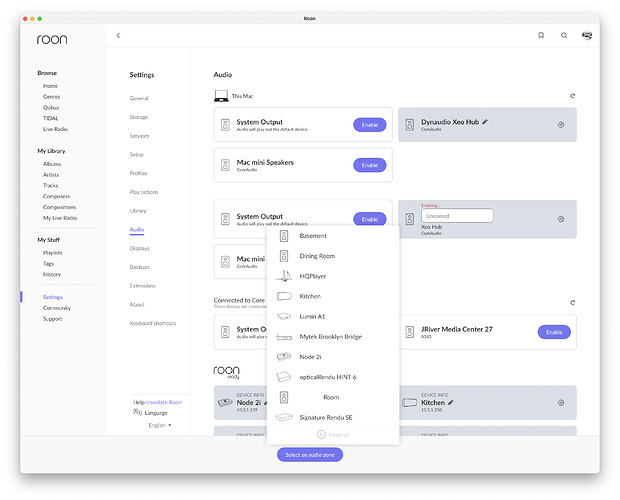Open General settings tab

[139, 98]
